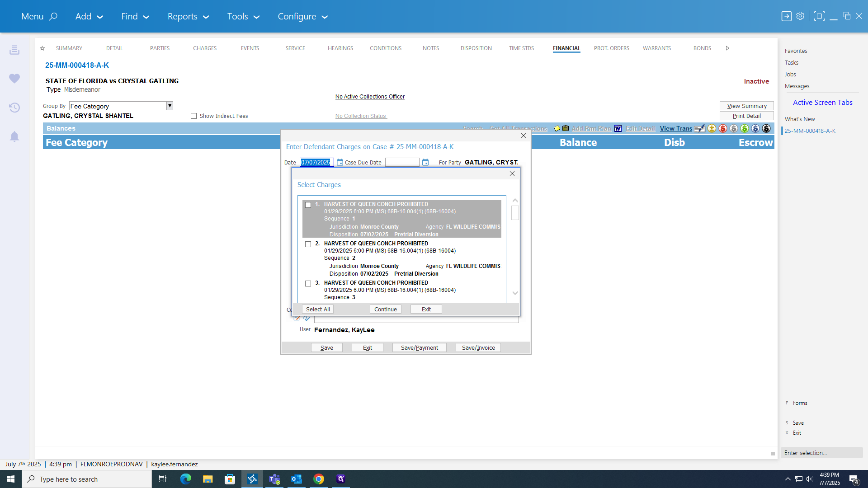Check charge 1 HARVEST OF QUEEN CONCH

[308, 205]
